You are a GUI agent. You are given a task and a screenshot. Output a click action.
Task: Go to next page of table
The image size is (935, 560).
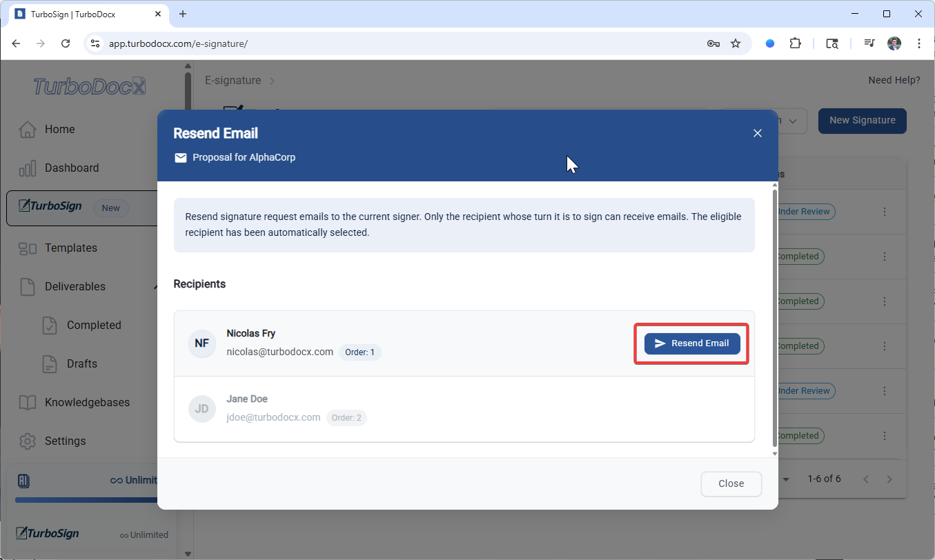coord(889,479)
